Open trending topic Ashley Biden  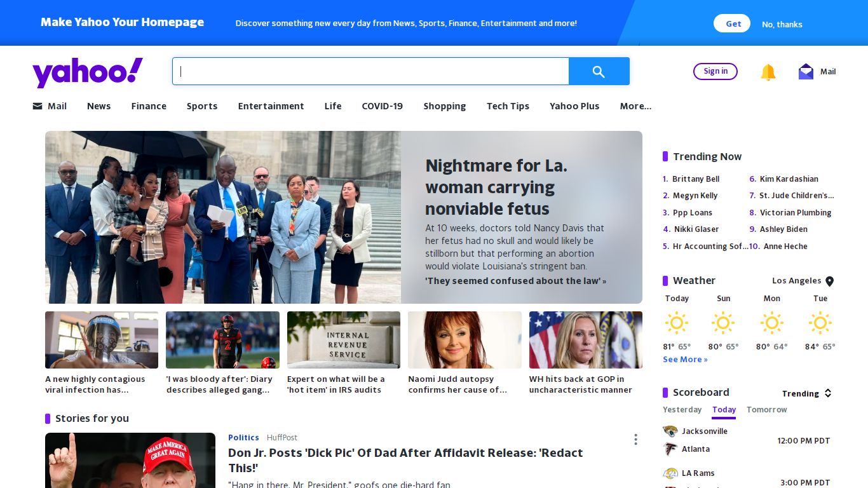(783, 229)
